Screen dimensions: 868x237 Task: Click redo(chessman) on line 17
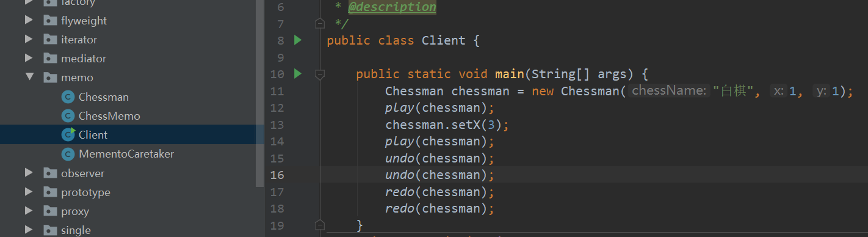[439, 192]
